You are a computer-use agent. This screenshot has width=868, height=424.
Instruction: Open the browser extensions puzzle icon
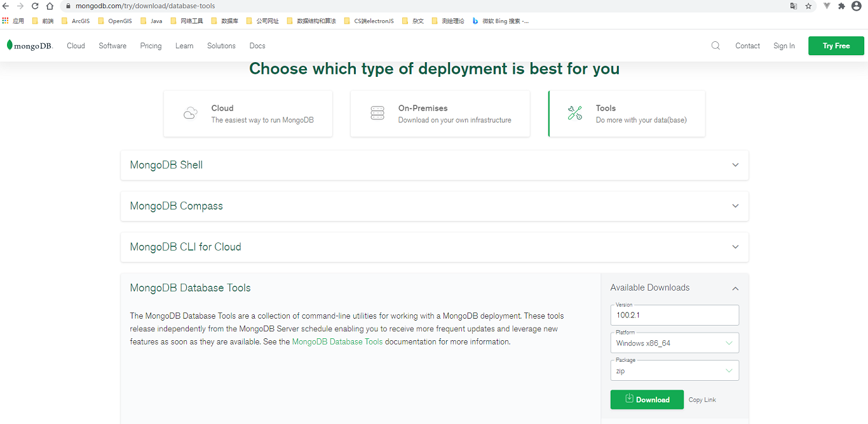[x=841, y=6]
